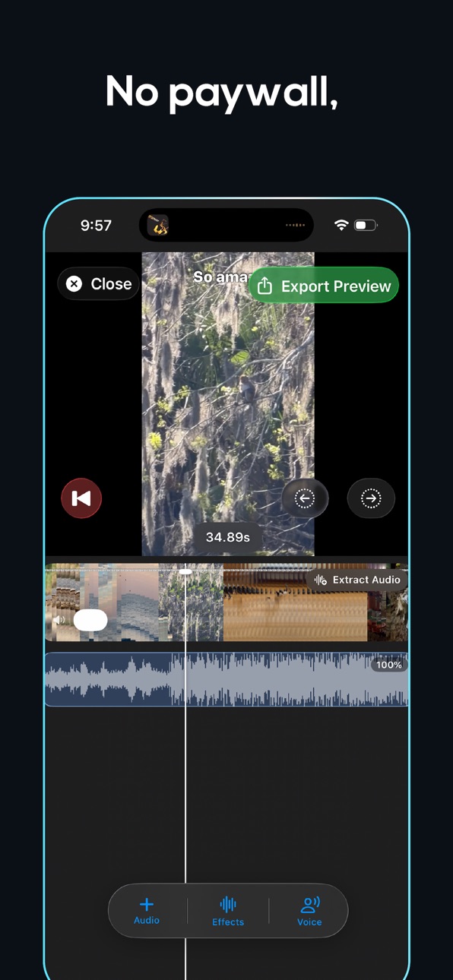Open the Voice option
This screenshot has height=980, width=453.
point(309,911)
